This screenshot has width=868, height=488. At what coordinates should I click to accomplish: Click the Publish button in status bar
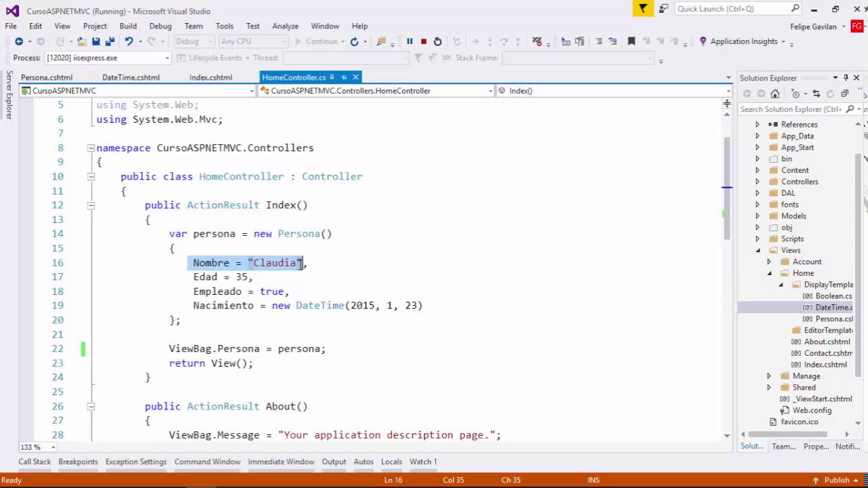[x=837, y=480]
